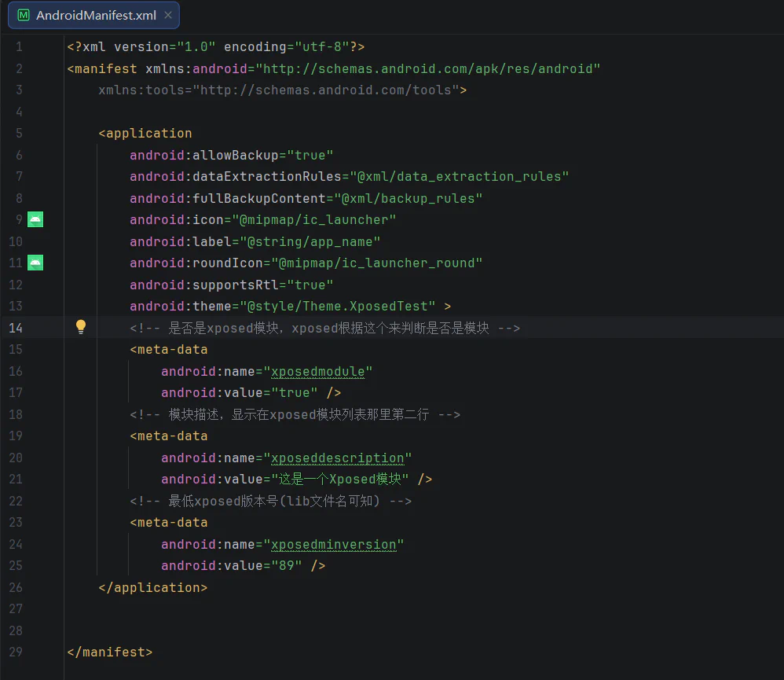The image size is (784, 680).
Task: Click line number 5 in the gutter
Action: pyautogui.click(x=19, y=134)
